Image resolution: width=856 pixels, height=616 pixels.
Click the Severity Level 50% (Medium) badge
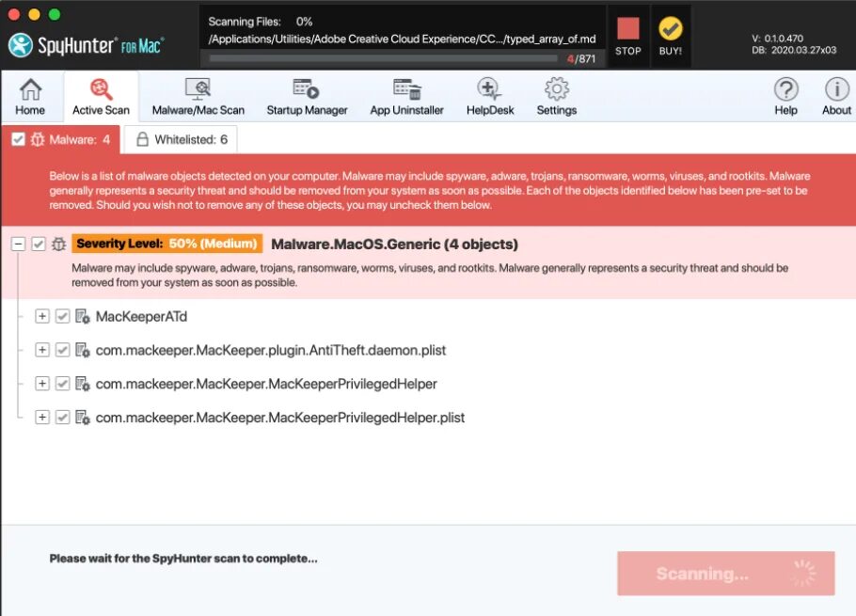[167, 244]
